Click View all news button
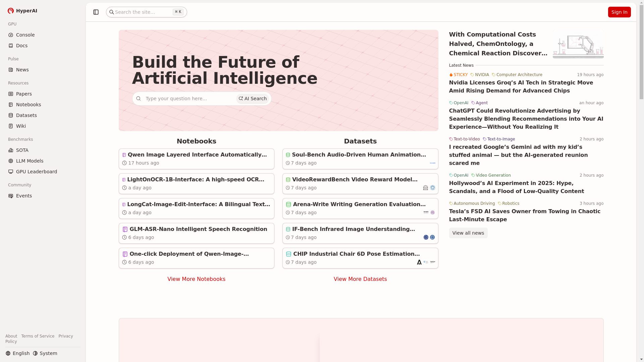The image size is (644, 362). point(468,233)
